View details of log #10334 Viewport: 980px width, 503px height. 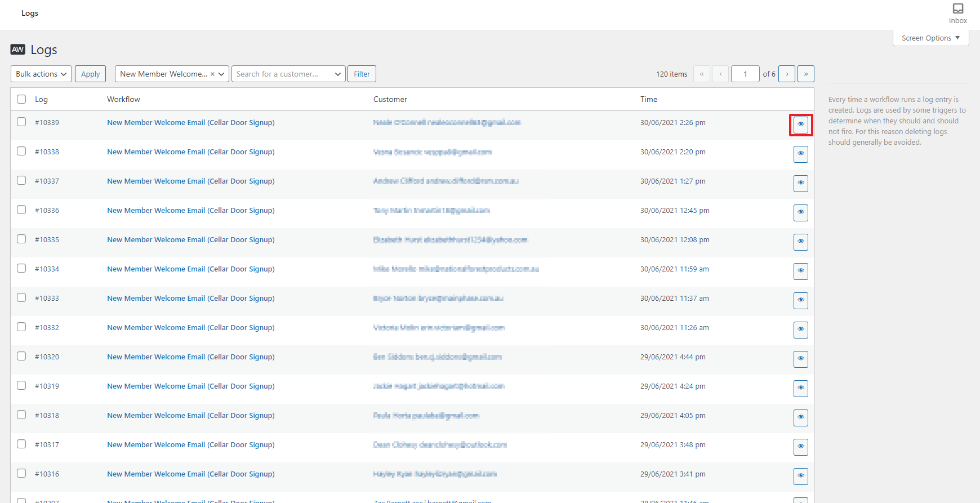800,271
